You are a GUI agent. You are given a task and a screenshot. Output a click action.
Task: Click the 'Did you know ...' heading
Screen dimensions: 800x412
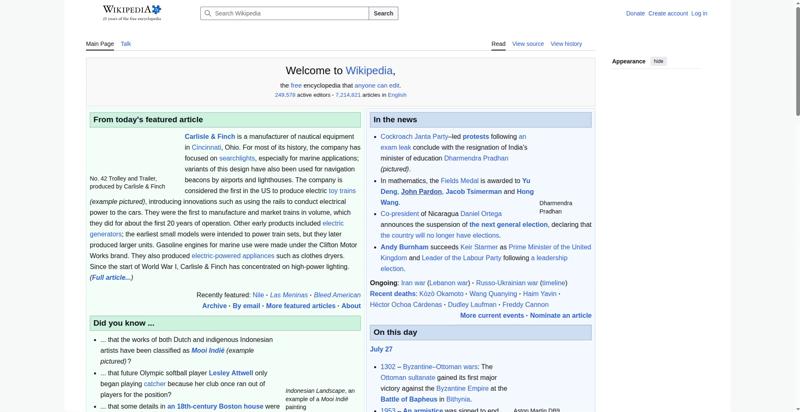click(123, 323)
